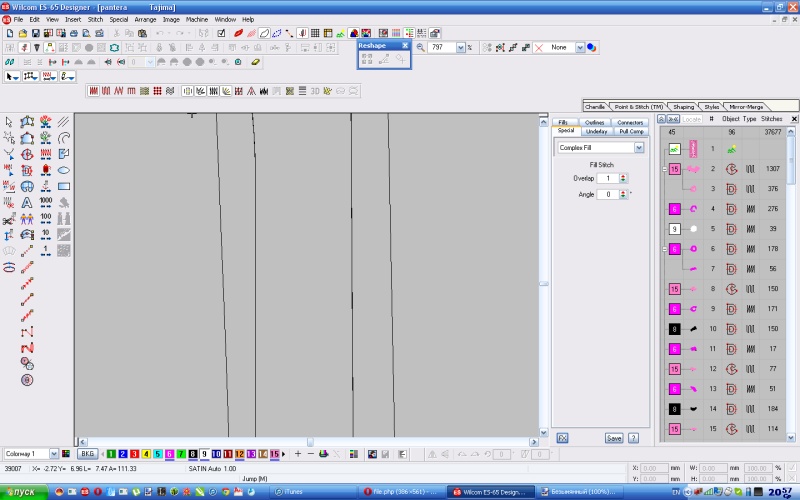Select the Rectangle shape tool
Image resolution: width=800 pixels, height=500 pixels.
[64, 186]
